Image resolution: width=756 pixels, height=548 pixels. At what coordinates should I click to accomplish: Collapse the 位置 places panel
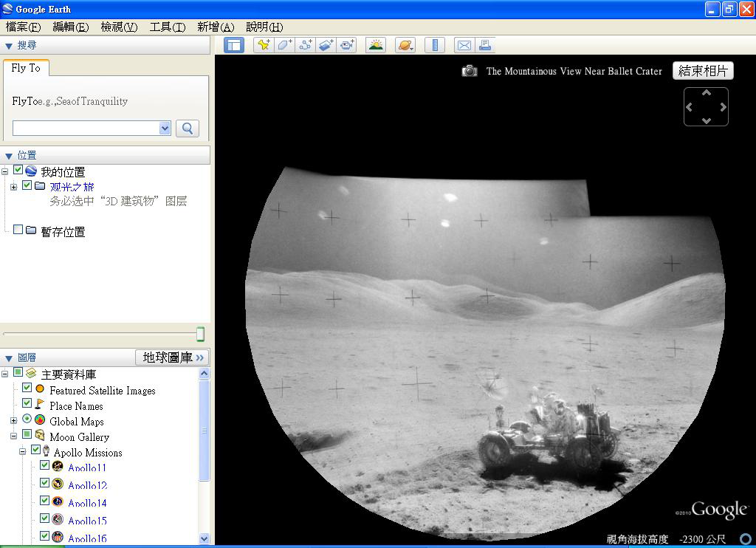(9, 156)
